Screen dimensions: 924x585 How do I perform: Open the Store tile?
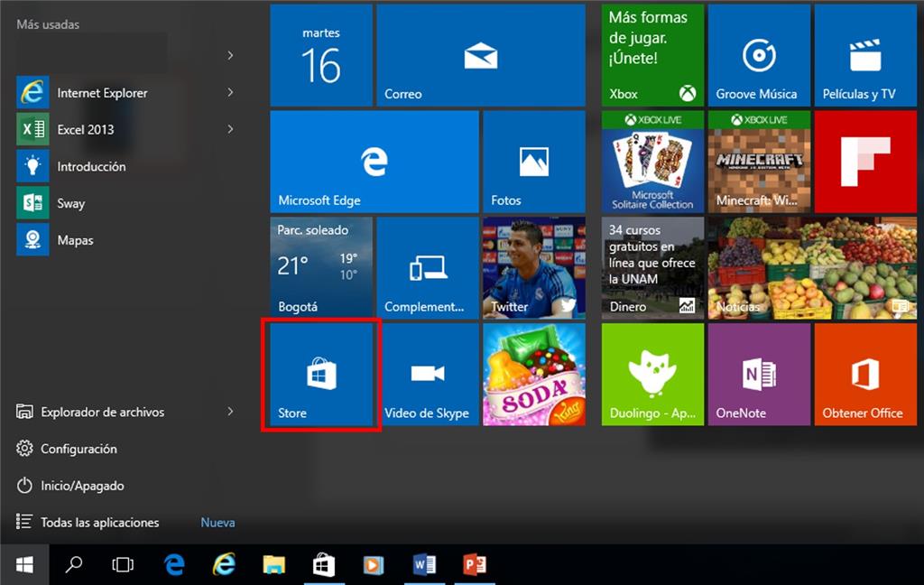[321, 375]
